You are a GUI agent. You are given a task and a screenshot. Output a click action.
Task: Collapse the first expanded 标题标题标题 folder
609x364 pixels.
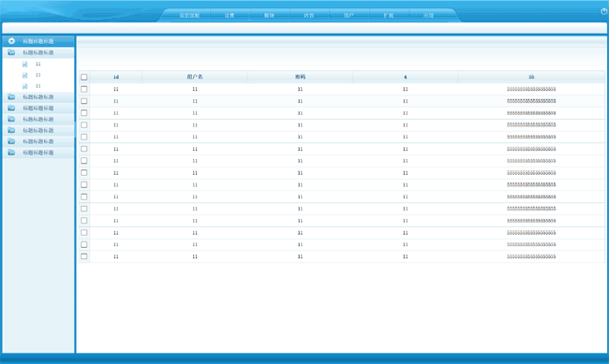click(38, 52)
